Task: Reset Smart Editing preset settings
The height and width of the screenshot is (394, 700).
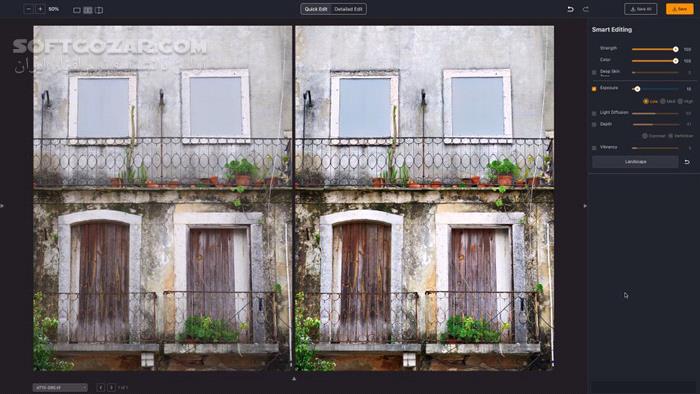Action: click(x=687, y=162)
